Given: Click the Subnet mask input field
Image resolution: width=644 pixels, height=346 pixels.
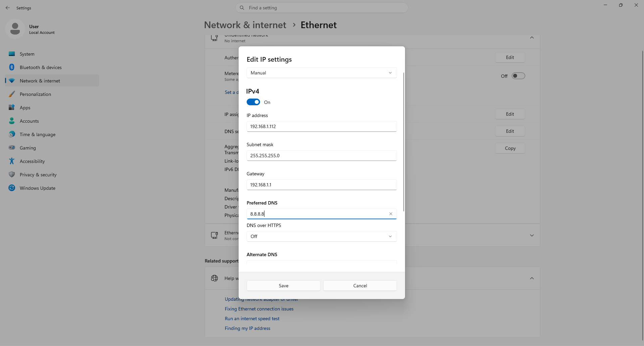Looking at the screenshot, I should [x=321, y=156].
